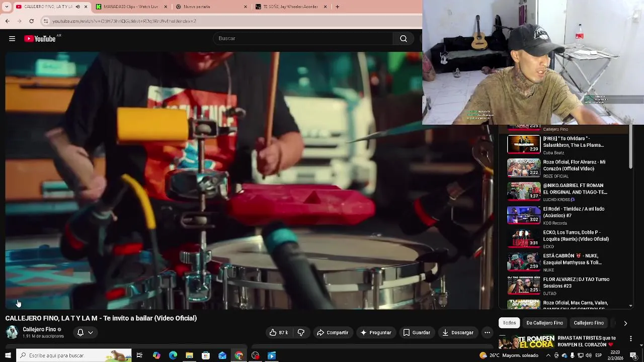Select the Todos filter chip
Screen dimensions: 644x362
click(x=510, y=323)
